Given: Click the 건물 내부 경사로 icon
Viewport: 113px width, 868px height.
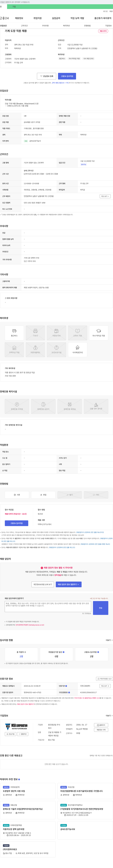Looking at the screenshot, I should pyautogui.click(x=96, y=406).
